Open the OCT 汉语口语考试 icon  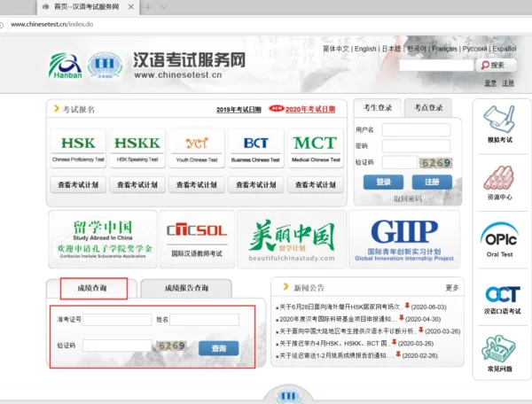(502, 299)
